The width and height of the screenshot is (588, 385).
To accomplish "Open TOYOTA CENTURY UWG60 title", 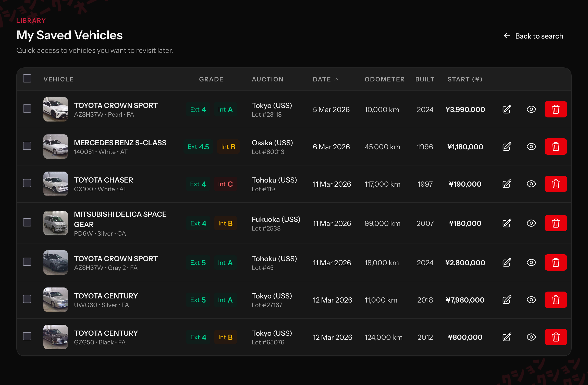I will [x=106, y=296].
